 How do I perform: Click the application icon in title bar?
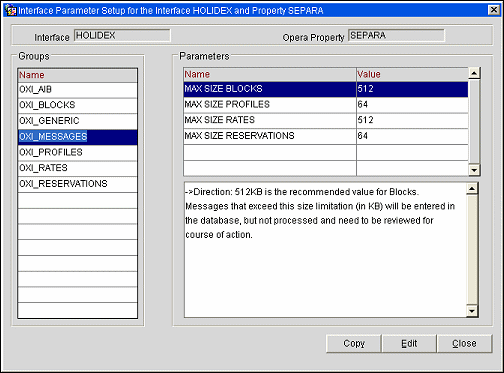click(11, 11)
